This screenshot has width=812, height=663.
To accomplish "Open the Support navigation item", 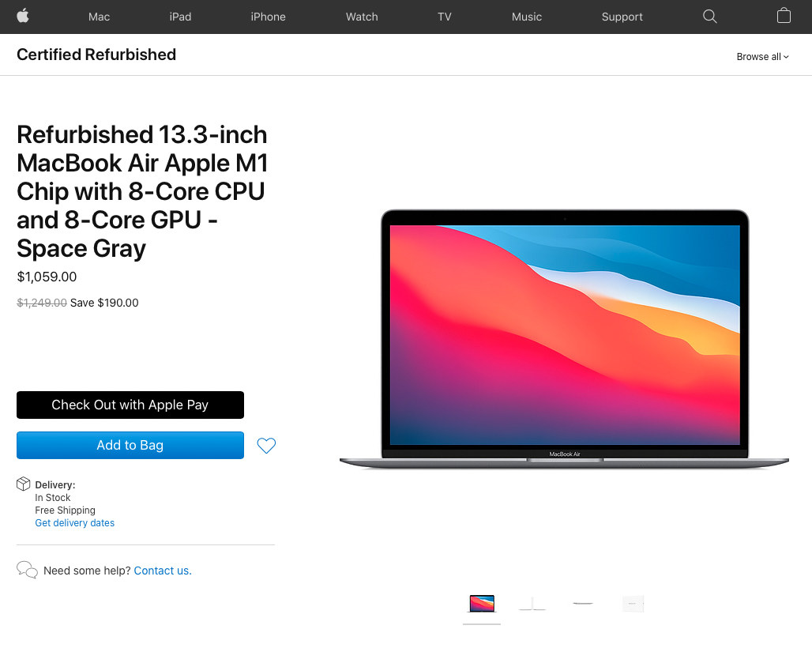I will click(622, 17).
